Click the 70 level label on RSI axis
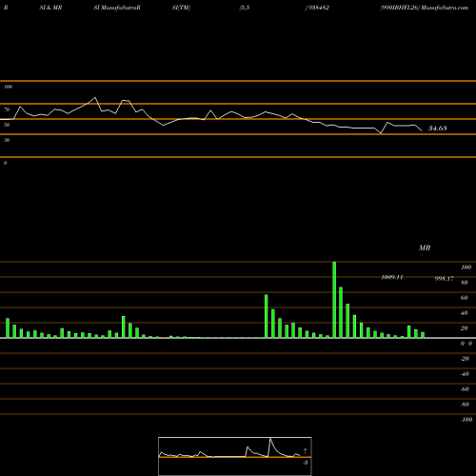 point(7,109)
